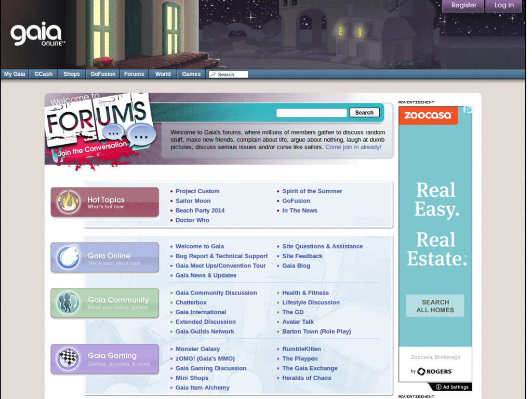Click the Gaia Online swirl icon
This screenshot has width=532, height=399.
pyautogui.click(x=68, y=257)
